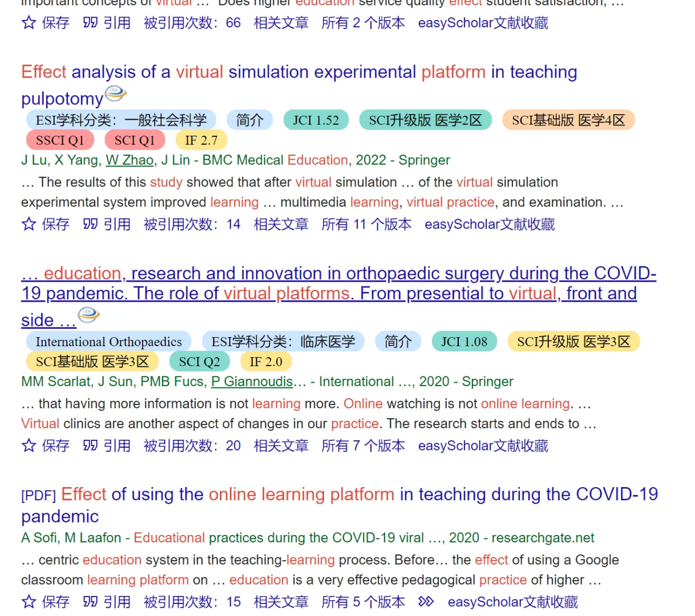
Task: Toggle the save star for the online learning platform paper
Action: (29, 602)
